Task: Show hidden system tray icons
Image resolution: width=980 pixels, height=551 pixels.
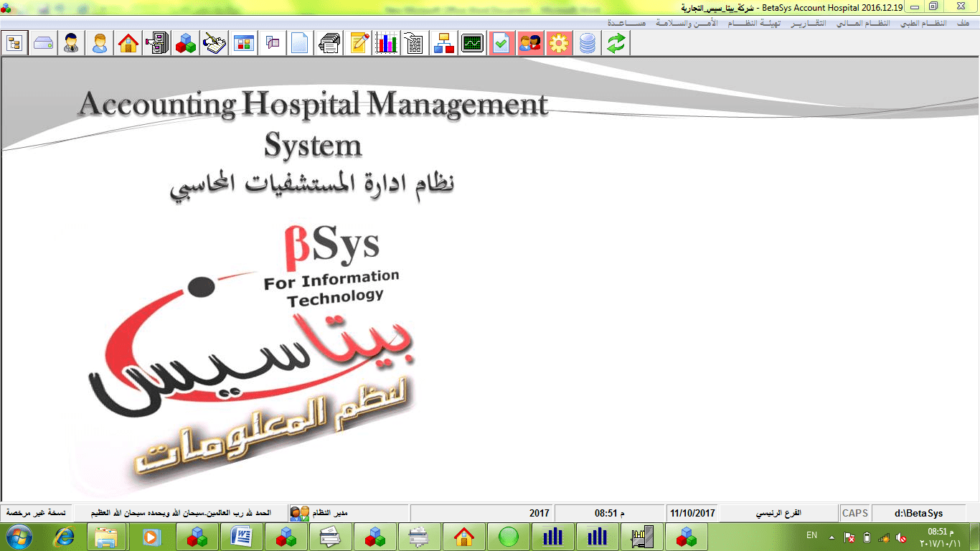Action: pos(831,536)
